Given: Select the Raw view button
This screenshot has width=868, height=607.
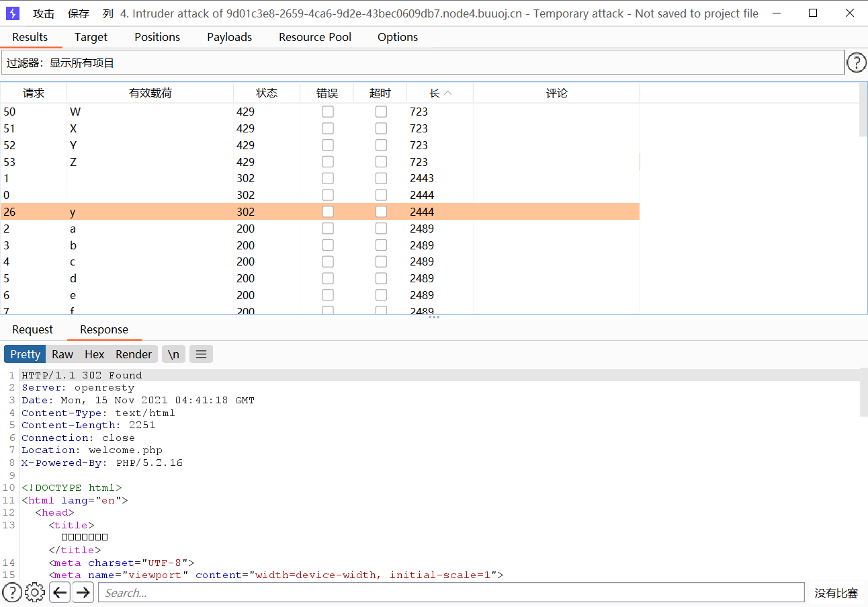Looking at the screenshot, I should (62, 354).
